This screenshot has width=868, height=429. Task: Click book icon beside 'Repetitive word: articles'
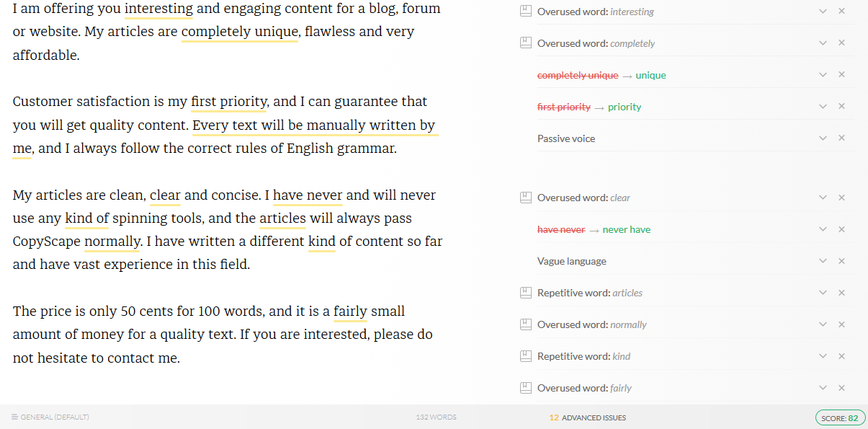point(526,293)
